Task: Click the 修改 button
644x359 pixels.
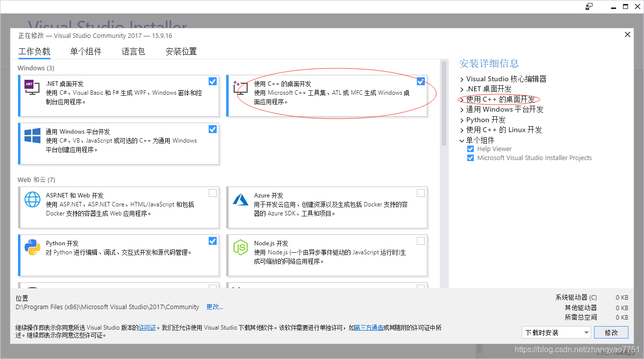Action: tap(611, 333)
